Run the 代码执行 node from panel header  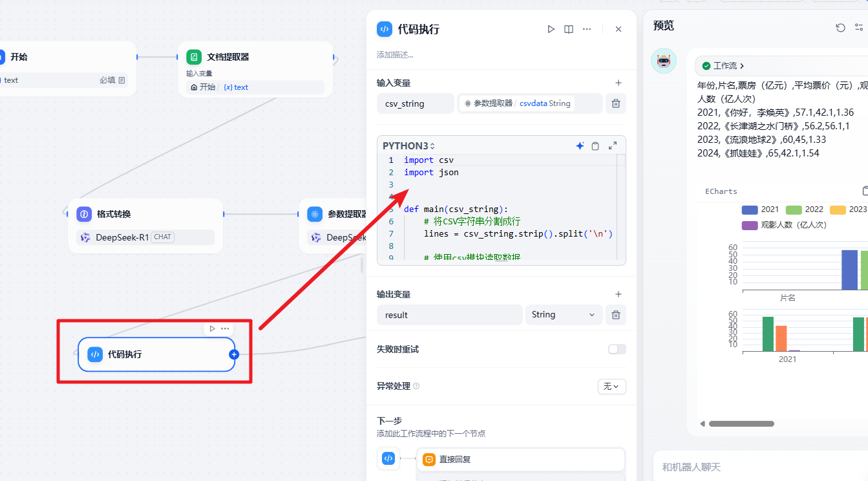[x=551, y=29]
